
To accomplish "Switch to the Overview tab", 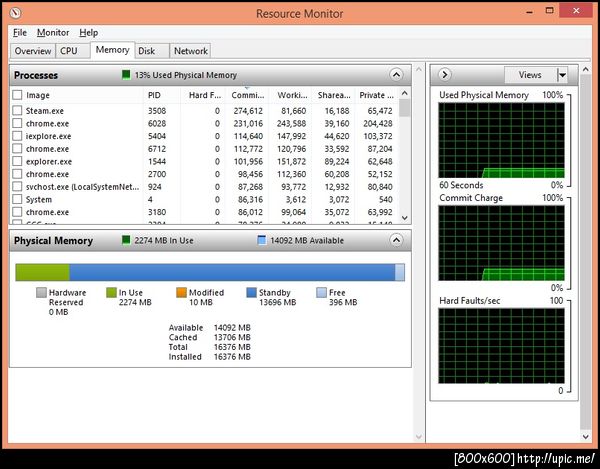I will click(33, 51).
